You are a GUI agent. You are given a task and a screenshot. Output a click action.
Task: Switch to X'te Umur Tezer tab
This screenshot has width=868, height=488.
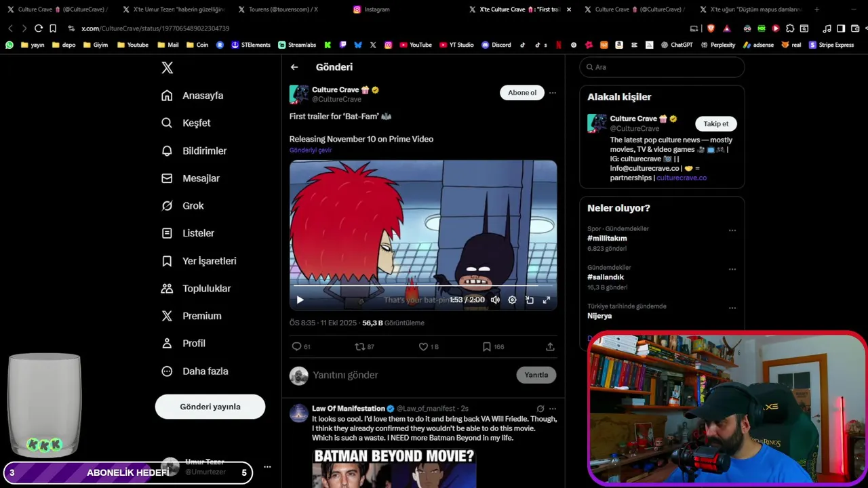pyautogui.click(x=174, y=9)
